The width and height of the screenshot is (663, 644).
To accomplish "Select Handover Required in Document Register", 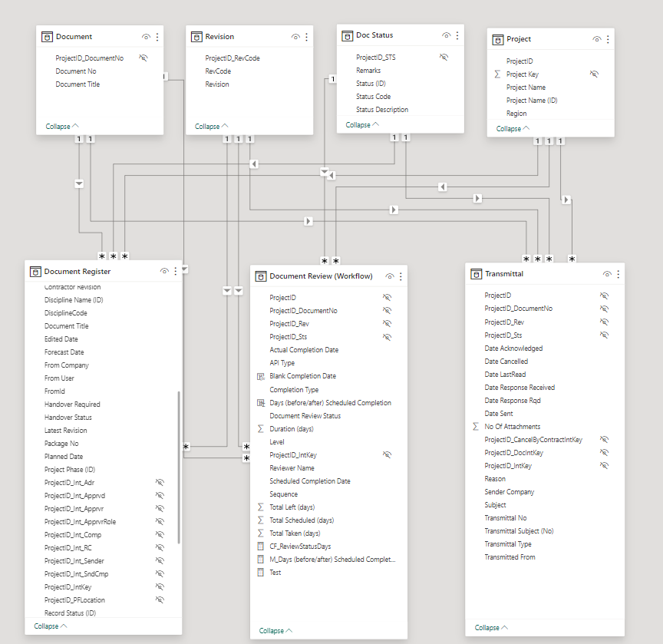I will point(72,405).
